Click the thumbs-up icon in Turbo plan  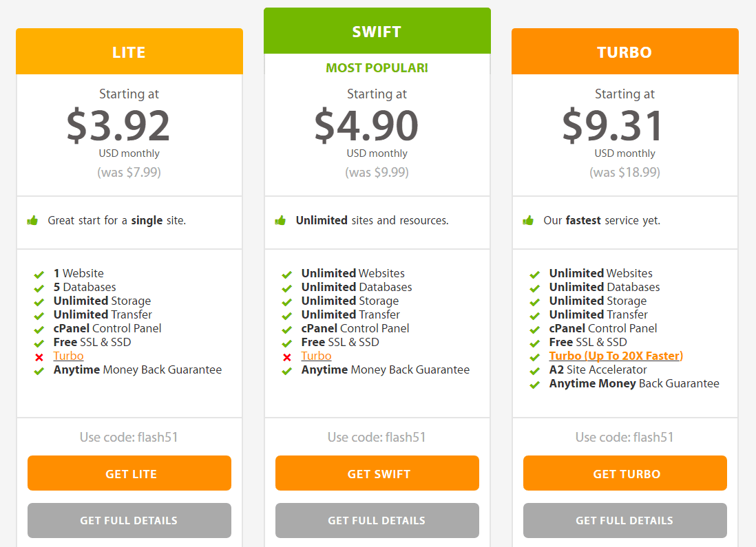[x=528, y=221]
